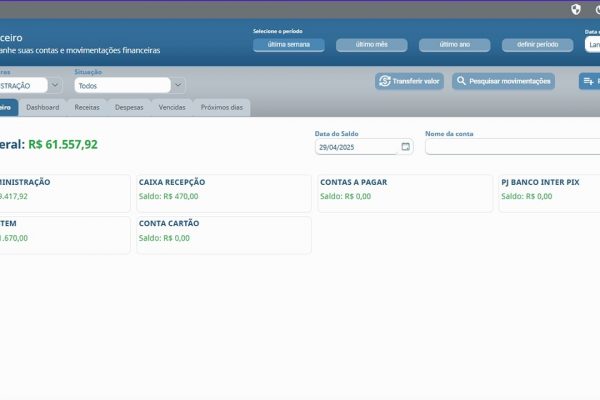Click the list-add icon button at right
The height and width of the screenshot is (400, 600).
click(x=589, y=81)
